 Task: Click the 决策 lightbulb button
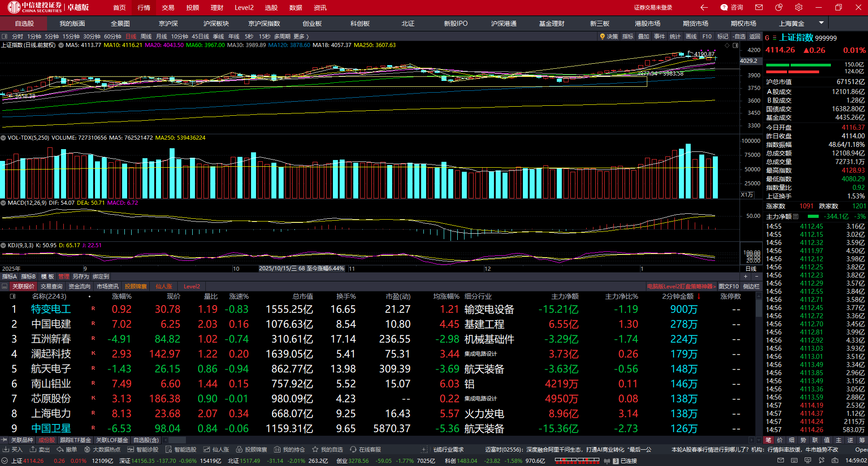609,37
